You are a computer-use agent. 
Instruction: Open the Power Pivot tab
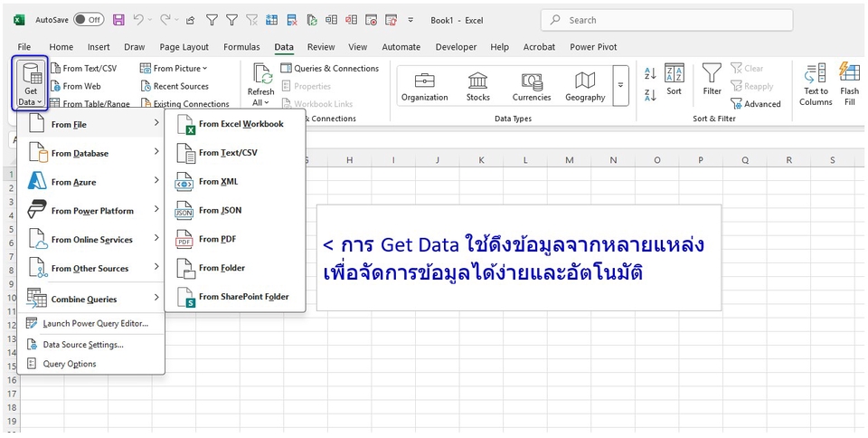click(x=593, y=47)
